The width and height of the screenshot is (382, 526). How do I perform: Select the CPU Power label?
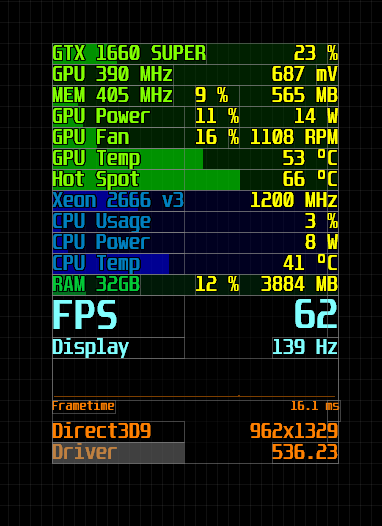101,242
